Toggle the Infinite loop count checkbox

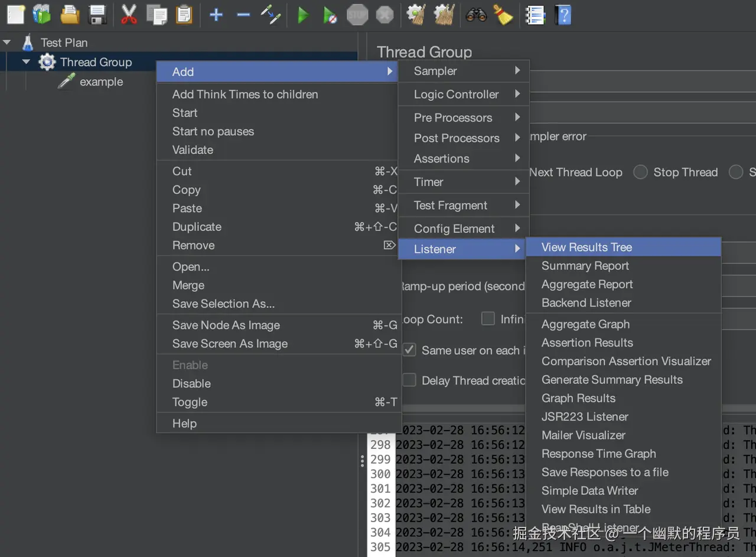coord(488,319)
